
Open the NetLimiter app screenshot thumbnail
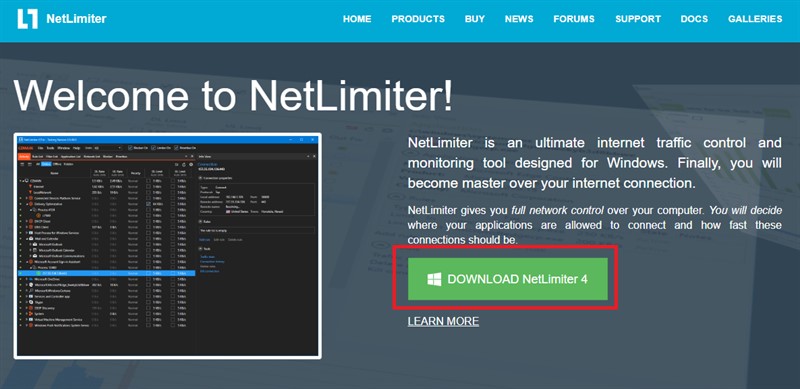[167, 246]
